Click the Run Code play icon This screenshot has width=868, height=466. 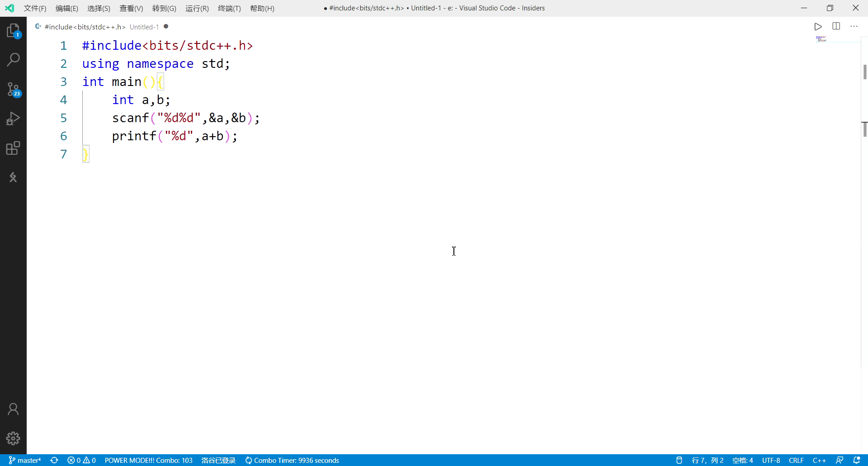coord(818,27)
